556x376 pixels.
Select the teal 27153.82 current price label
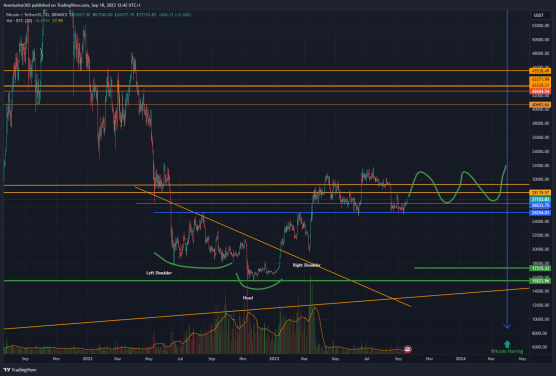point(540,199)
